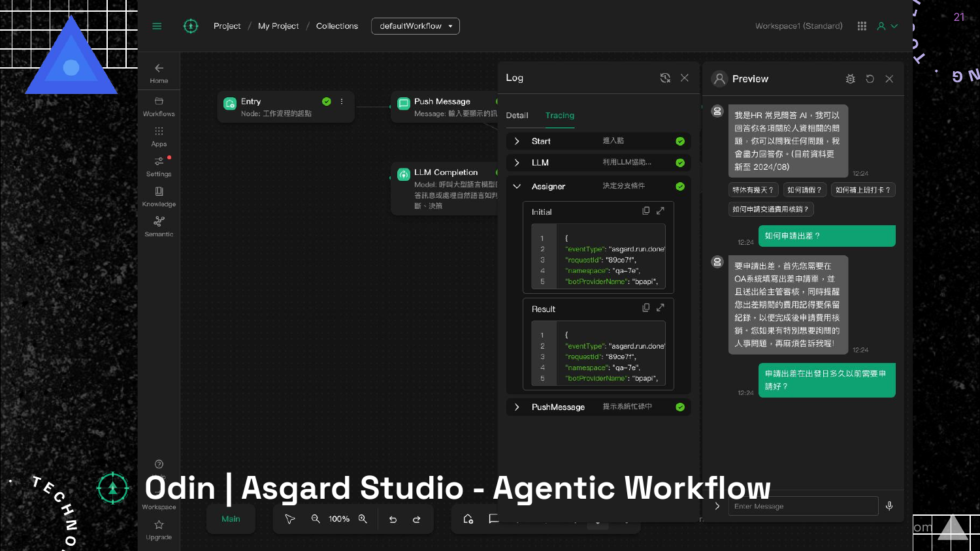
Task: Copy the Result JSON block
Action: click(646, 307)
